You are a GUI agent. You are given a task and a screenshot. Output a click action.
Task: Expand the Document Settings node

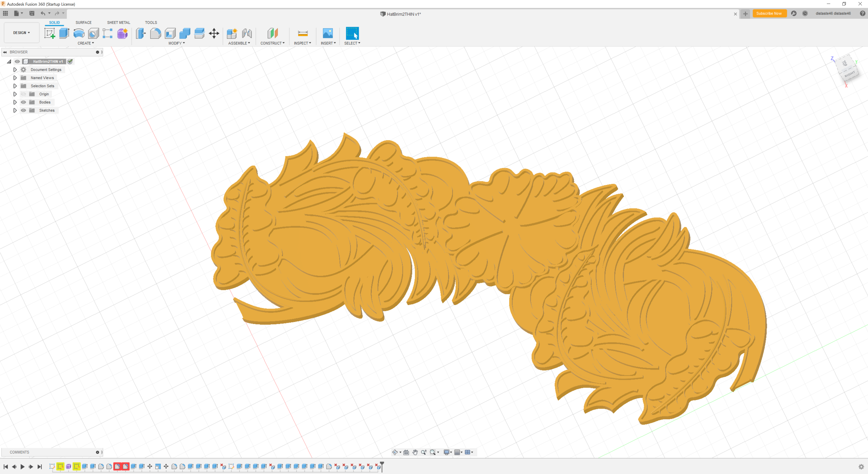[x=15, y=70]
